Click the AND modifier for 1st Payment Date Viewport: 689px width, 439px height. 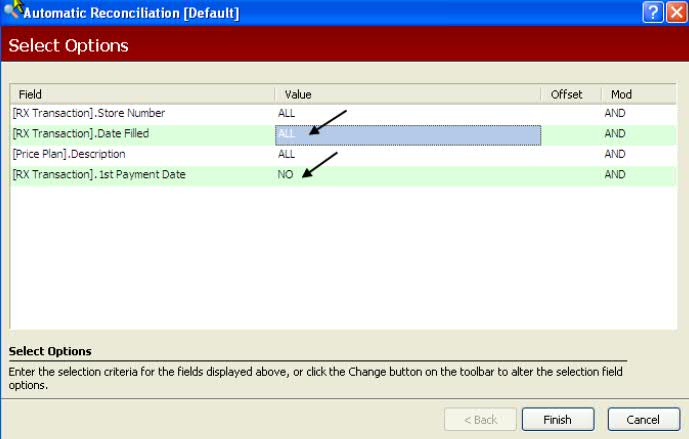tap(615, 175)
